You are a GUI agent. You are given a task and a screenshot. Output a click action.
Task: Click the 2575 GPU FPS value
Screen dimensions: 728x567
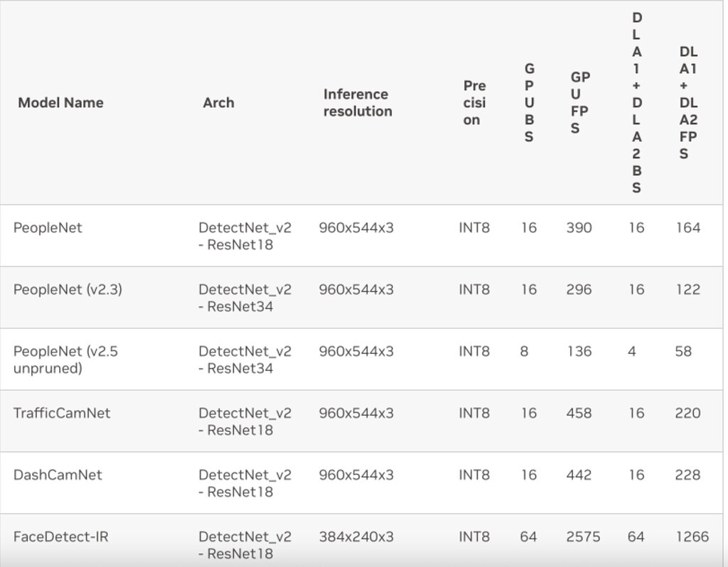pyautogui.click(x=583, y=537)
